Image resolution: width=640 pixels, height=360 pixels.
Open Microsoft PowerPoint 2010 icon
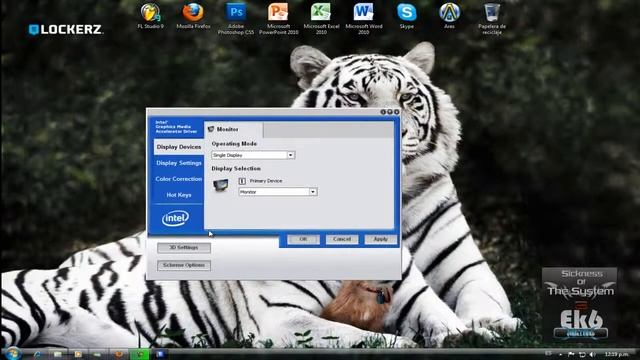coord(278,19)
